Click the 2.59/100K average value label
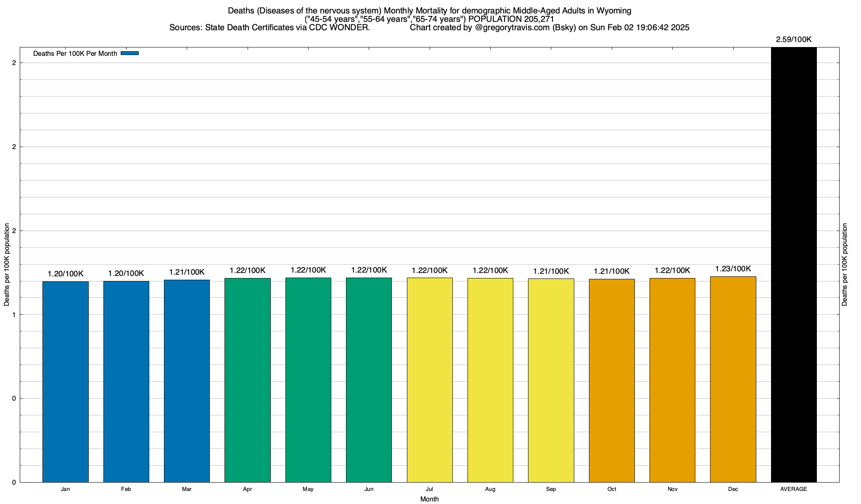861x504 pixels. coord(794,39)
